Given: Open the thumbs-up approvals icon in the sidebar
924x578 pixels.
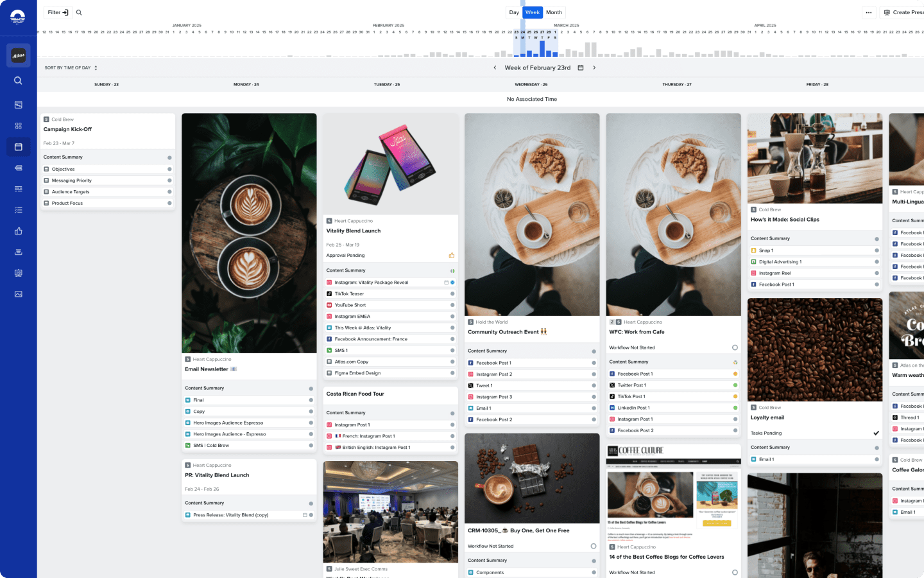Looking at the screenshot, I should 18,231.
